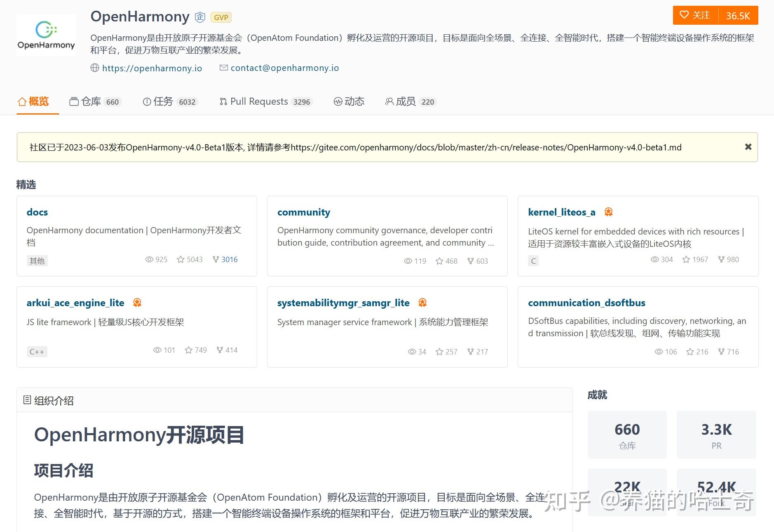Click the document icon beside 组织介绍 heading
This screenshot has height=532, width=774.
27,399
